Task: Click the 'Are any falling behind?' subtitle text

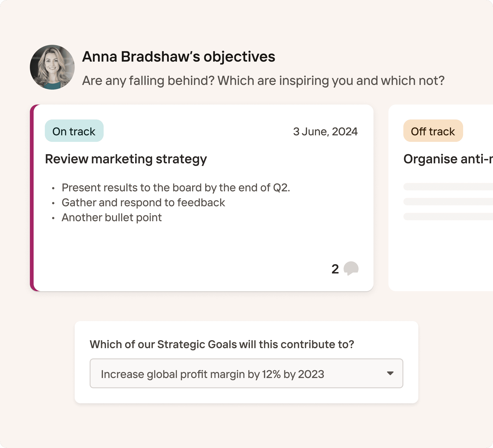Action: tap(263, 81)
